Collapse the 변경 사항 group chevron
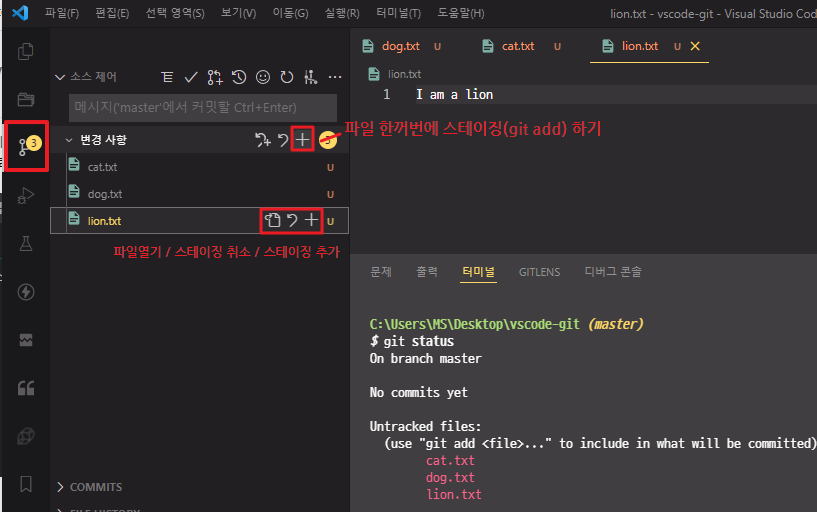 pyautogui.click(x=69, y=140)
